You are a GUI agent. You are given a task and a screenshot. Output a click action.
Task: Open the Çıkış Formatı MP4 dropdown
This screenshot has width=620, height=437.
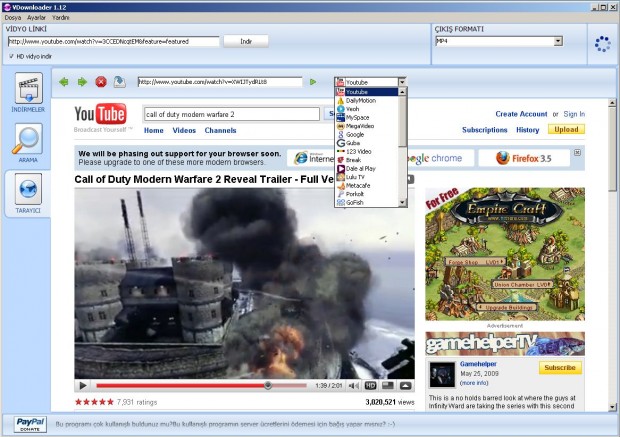tap(558, 41)
